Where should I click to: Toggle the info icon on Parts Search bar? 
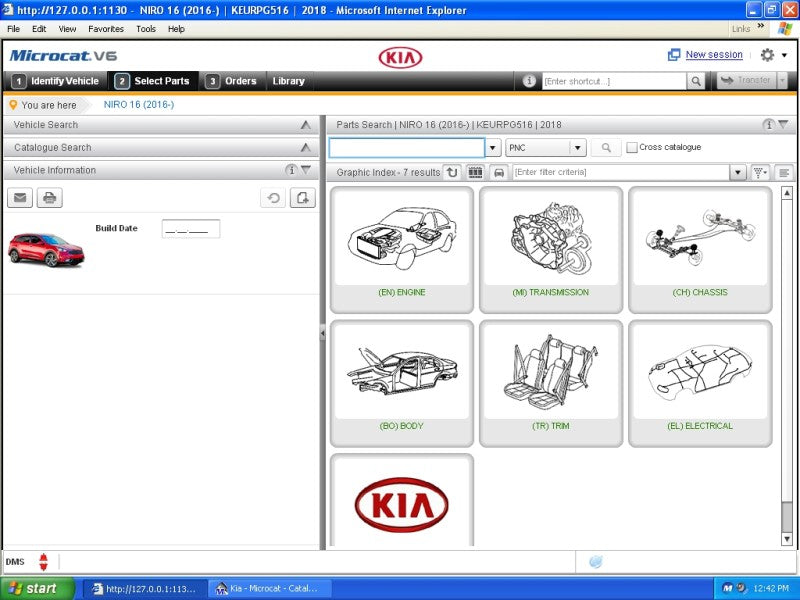click(x=770, y=125)
